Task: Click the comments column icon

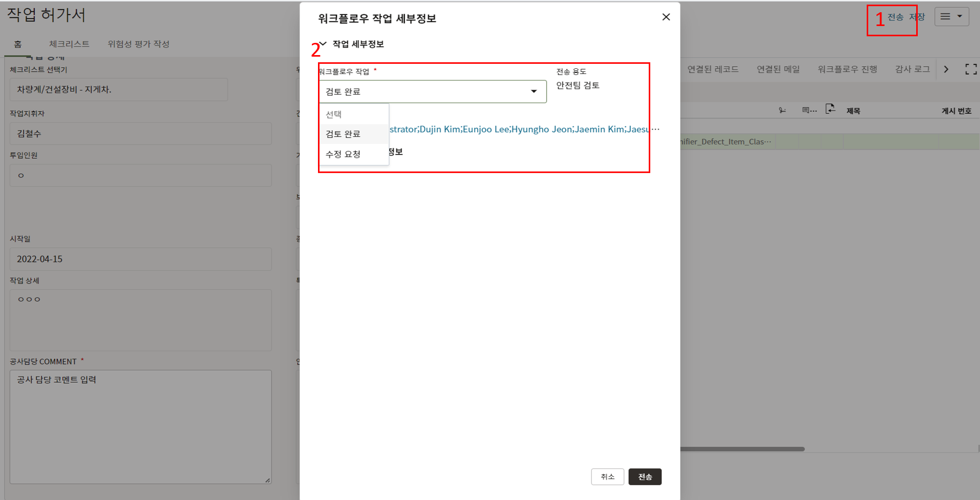Action: (809, 110)
